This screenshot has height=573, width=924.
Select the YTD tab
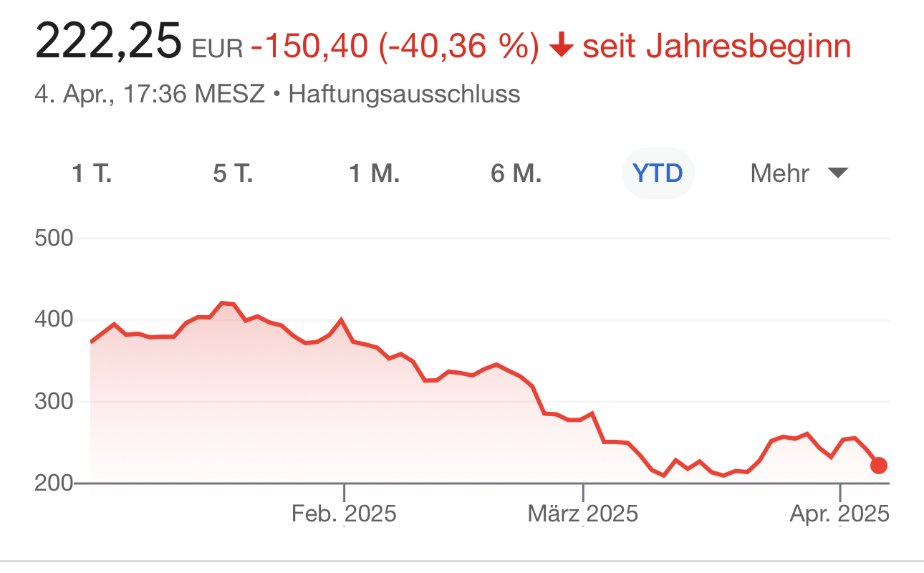point(658,173)
